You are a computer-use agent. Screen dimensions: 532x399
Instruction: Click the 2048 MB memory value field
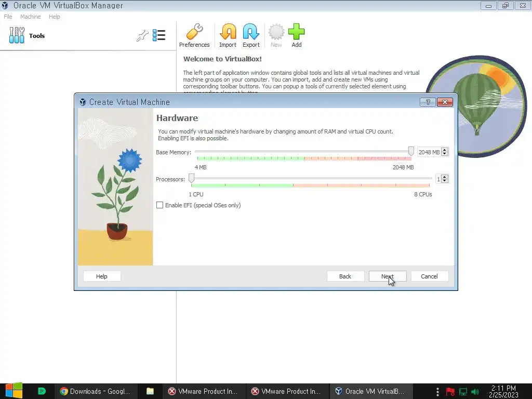click(429, 152)
